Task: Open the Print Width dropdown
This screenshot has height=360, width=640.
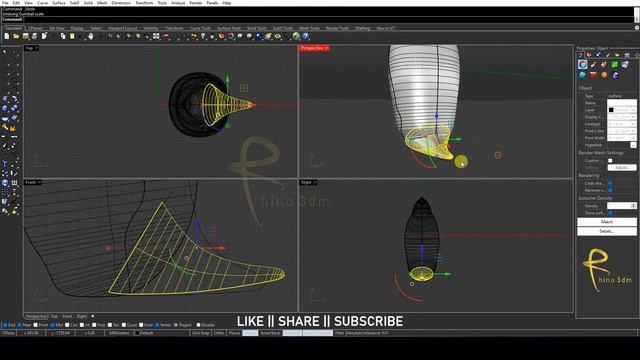Action: pyautogui.click(x=633, y=138)
